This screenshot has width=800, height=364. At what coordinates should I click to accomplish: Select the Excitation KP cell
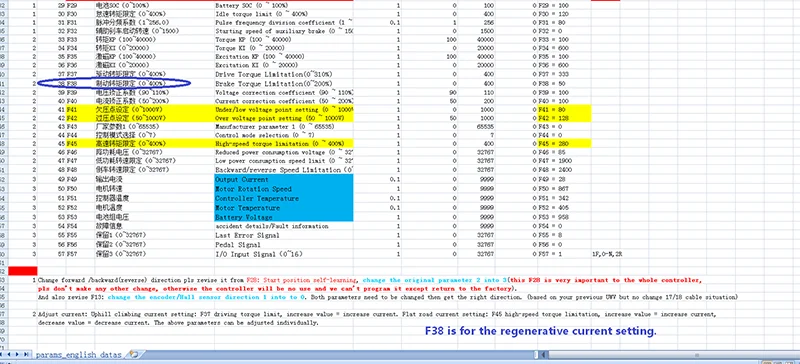coord(283,57)
